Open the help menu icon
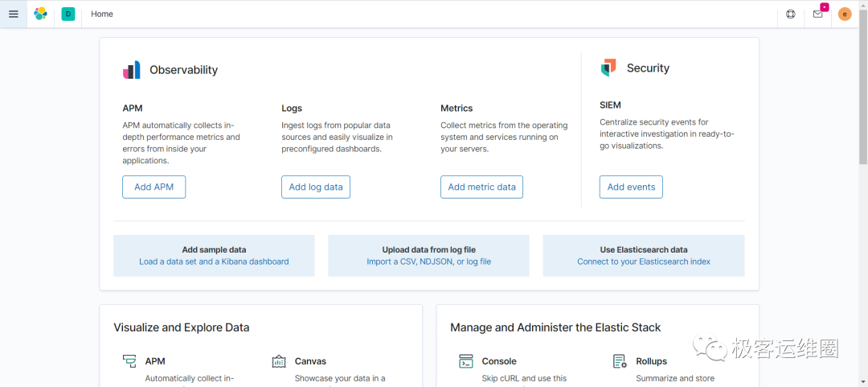868x387 pixels. coord(791,14)
